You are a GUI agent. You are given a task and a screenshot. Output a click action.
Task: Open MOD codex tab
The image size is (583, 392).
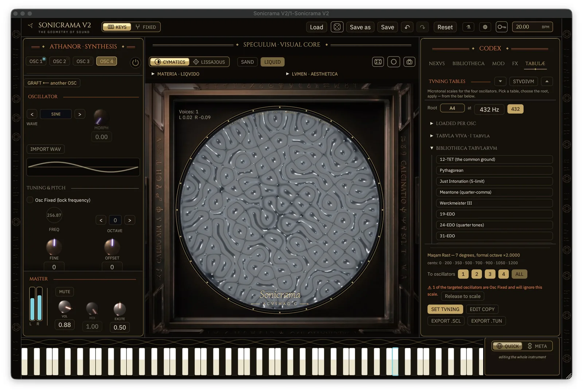[498, 63]
